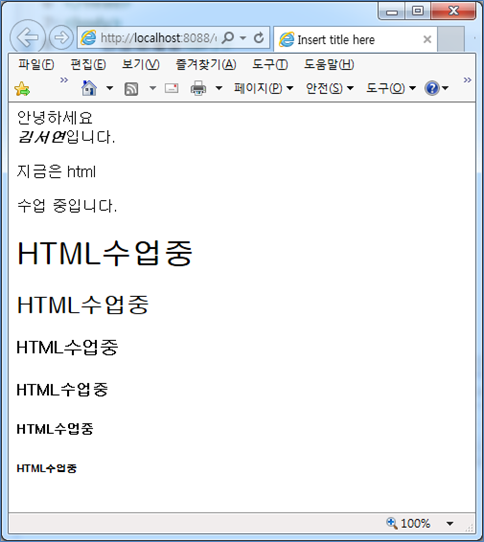Click the browser Back arrow button
Screen dimensions: 484x542
coord(27,37)
